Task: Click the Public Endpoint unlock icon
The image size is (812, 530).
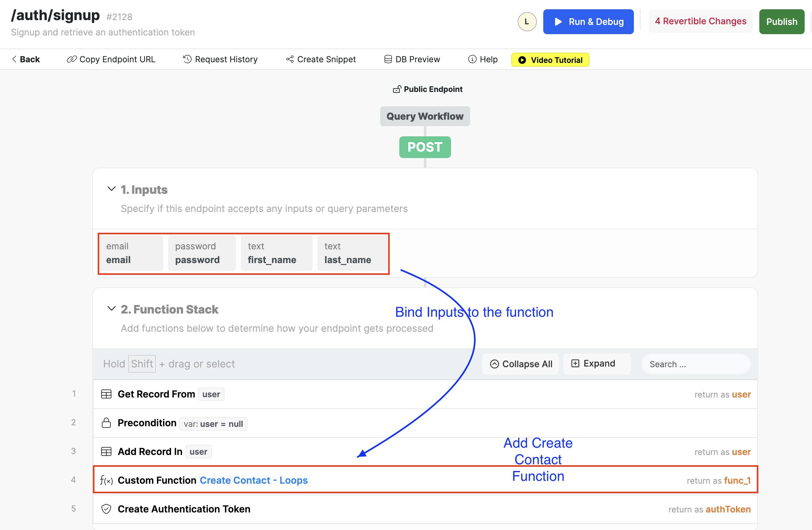Action: tap(396, 89)
